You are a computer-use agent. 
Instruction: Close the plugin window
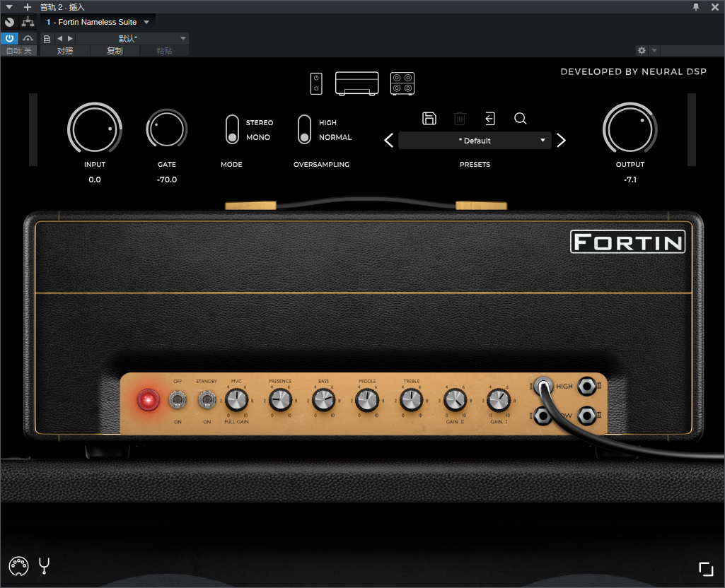(x=715, y=7)
